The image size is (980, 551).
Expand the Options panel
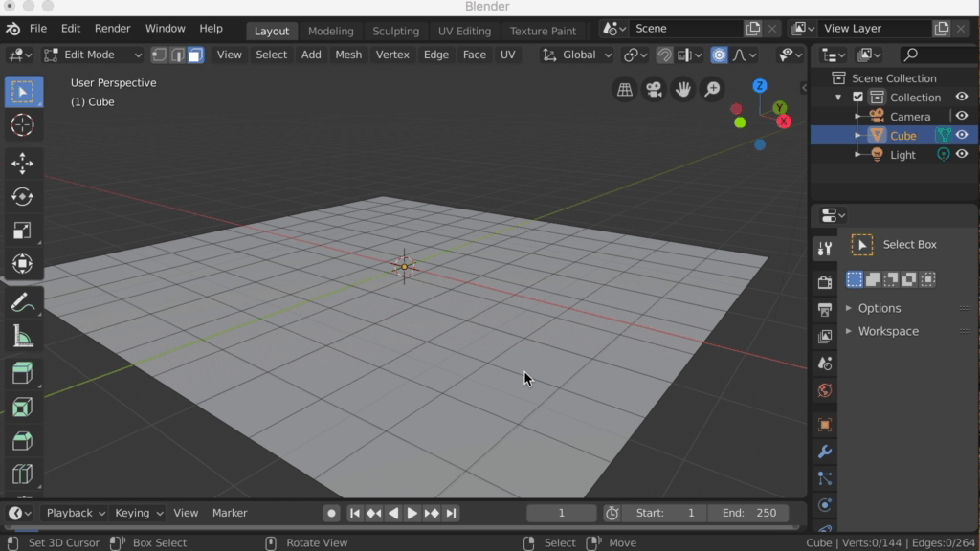[x=879, y=308]
